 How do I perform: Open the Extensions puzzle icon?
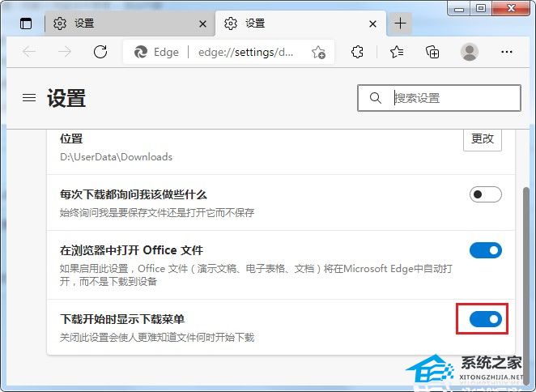pyautogui.click(x=357, y=52)
